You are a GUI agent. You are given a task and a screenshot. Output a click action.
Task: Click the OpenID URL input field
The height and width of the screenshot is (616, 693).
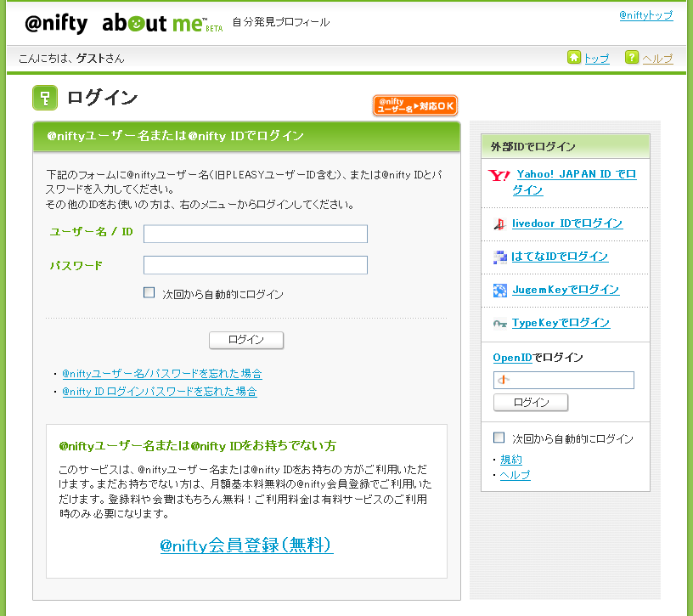click(563, 380)
